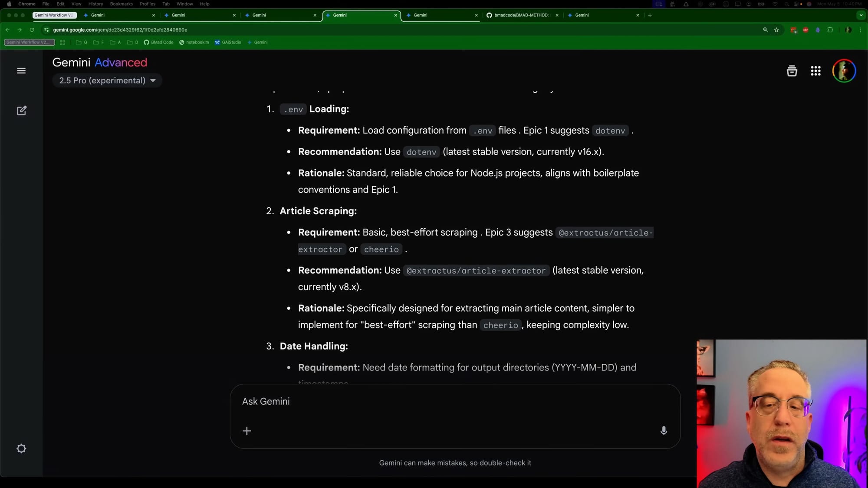Switch to the bmadcode/BMAD-METHOD tab

[521, 15]
